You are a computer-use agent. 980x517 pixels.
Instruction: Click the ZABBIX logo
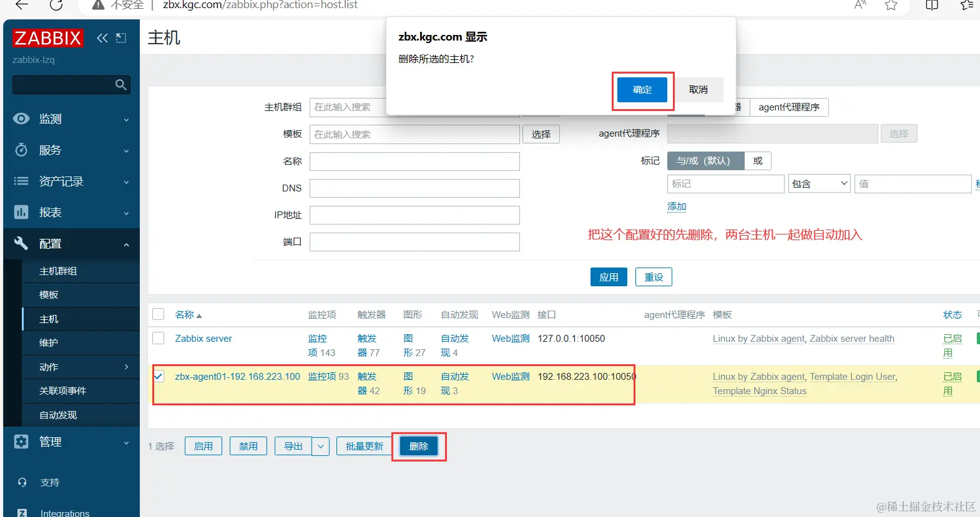[x=47, y=38]
